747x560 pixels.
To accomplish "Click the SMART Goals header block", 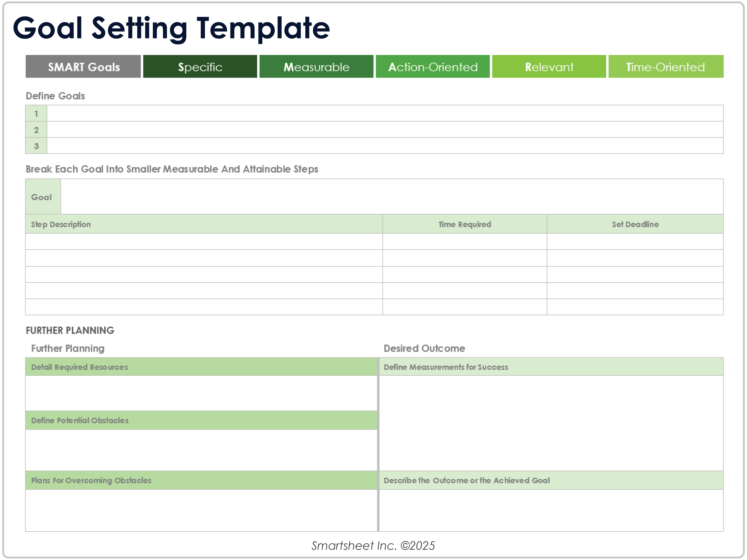I will [x=83, y=67].
